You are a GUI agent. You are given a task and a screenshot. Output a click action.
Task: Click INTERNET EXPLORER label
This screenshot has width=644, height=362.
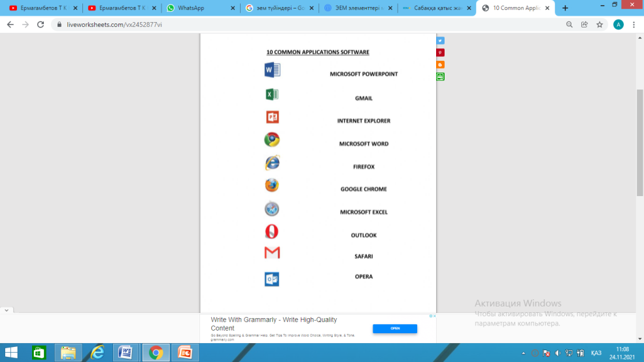pyautogui.click(x=364, y=121)
